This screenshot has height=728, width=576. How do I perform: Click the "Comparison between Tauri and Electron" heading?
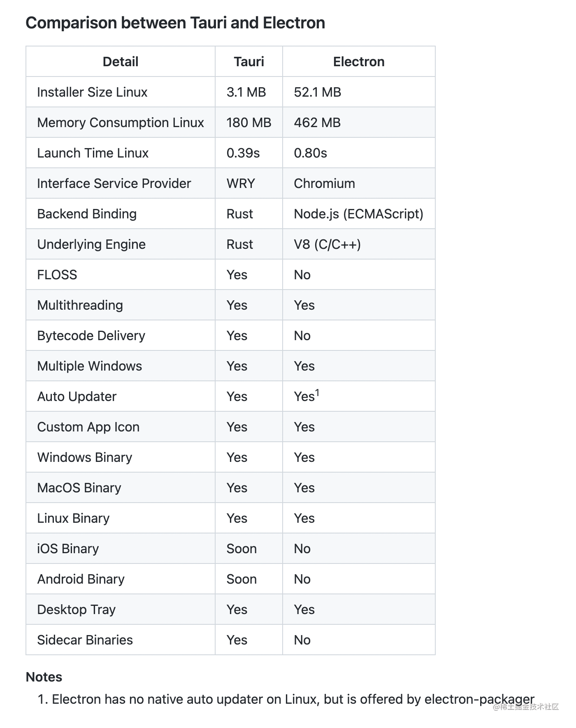point(175,23)
